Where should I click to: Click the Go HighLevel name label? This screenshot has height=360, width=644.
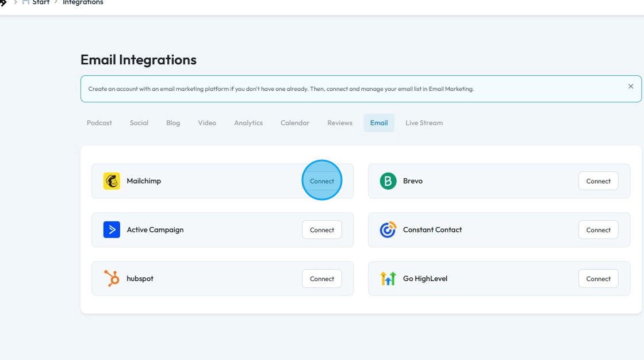425,279
